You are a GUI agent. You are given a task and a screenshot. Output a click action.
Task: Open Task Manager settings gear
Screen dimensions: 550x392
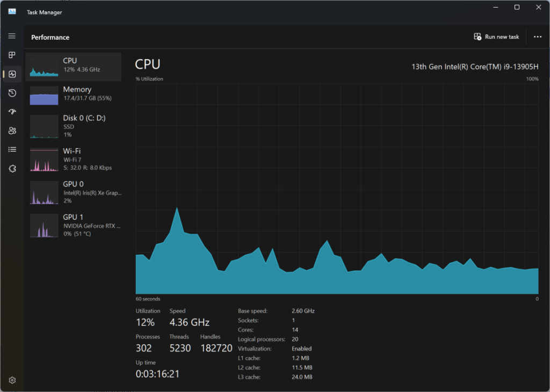coord(12,380)
